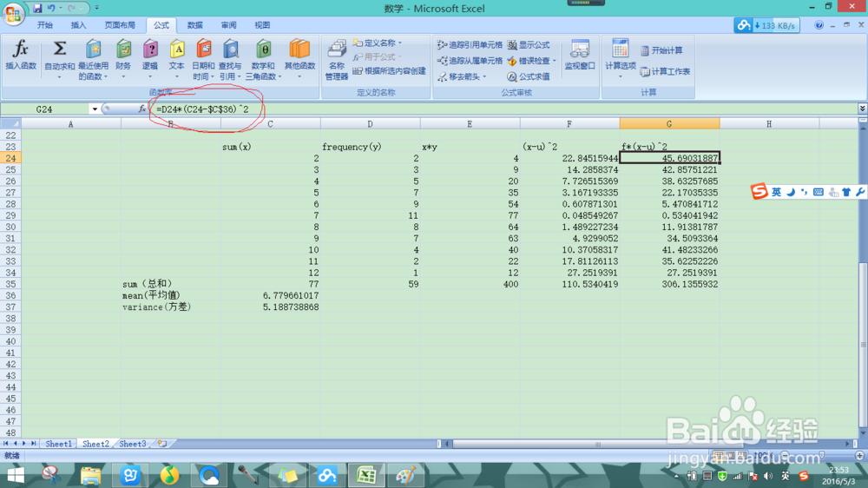This screenshot has width=868, height=488.
Task: Switch to the 开始 (Home) ribbon tab
Action: (x=45, y=25)
